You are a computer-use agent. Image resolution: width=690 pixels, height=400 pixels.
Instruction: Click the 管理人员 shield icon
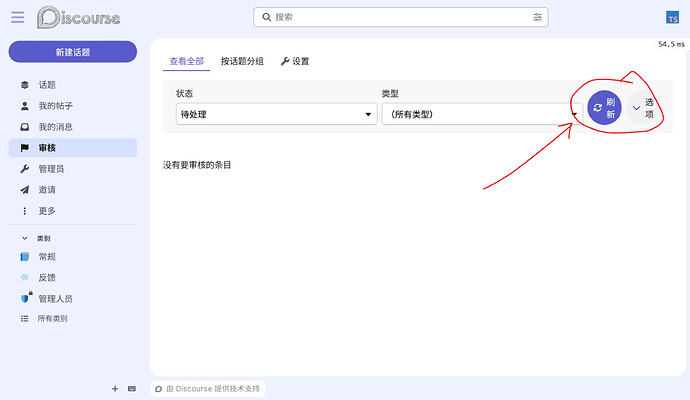(25, 298)
